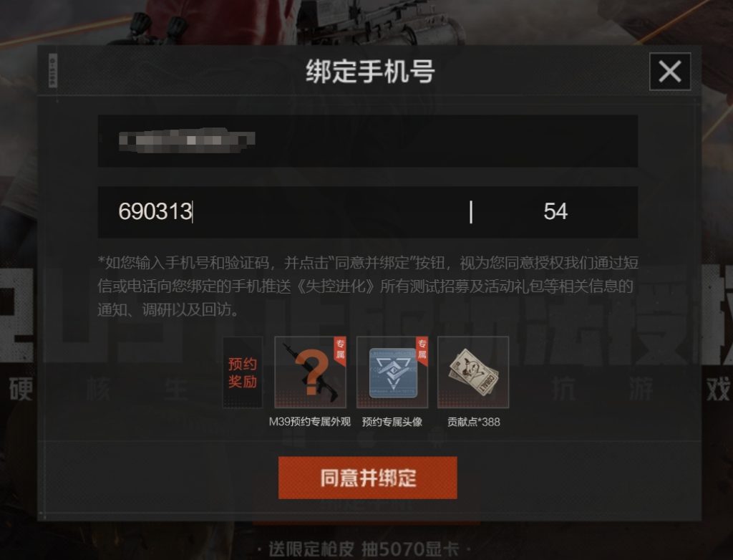Click the 贡献点*388 caption
The height and width of the screenshot is (560, 733).
pyautogui.click(x=474, y=422)
